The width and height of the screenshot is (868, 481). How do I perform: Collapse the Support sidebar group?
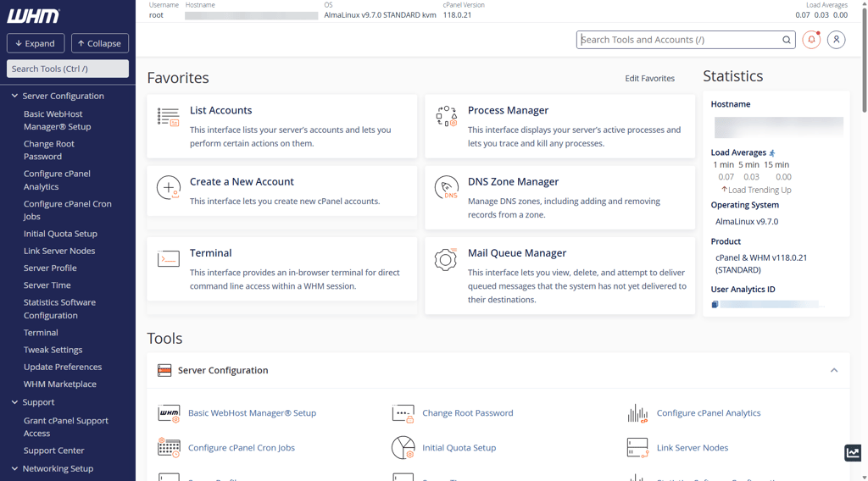(x=15, y=402)
